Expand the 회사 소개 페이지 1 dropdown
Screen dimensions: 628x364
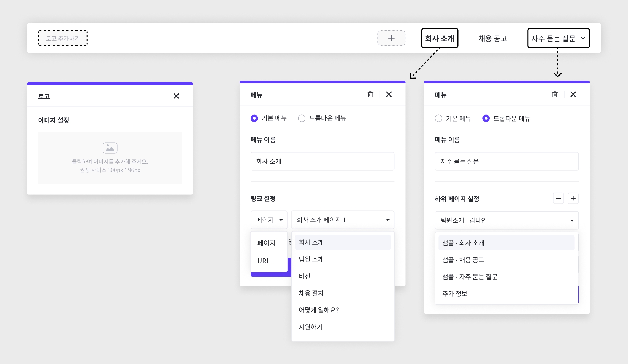342,220
